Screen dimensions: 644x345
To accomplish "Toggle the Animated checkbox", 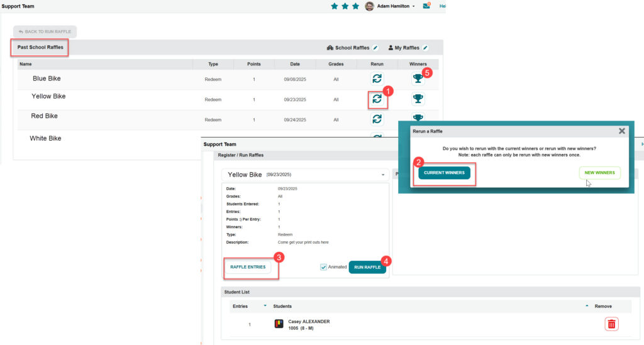I will (324, 267).
